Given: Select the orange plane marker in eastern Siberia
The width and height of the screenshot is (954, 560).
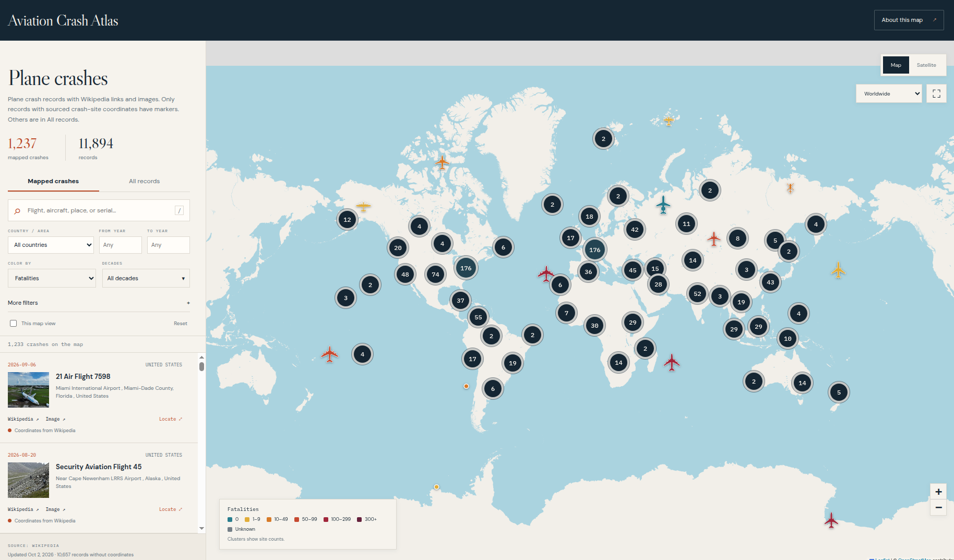Looking at the screenshot, I should click(x=790, y=188).
